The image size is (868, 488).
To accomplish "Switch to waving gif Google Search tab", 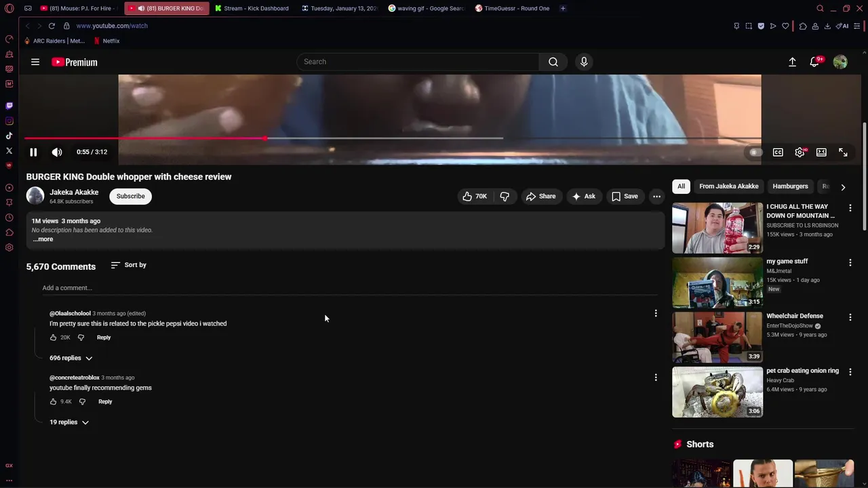I will (x=426, y=8).
